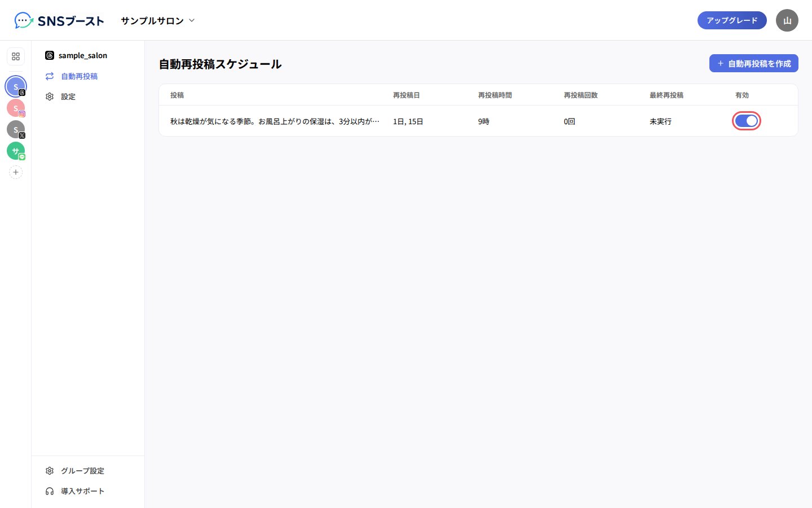Click the 9時 repost time cell
The image size is (812, 508).
pos(484,121)
